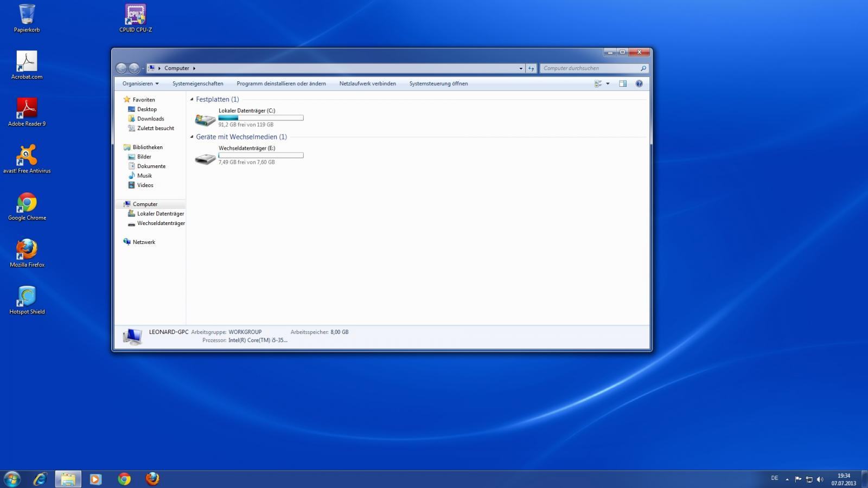Launch Mozilla Firefox desktop shortcut

[27, 254]
